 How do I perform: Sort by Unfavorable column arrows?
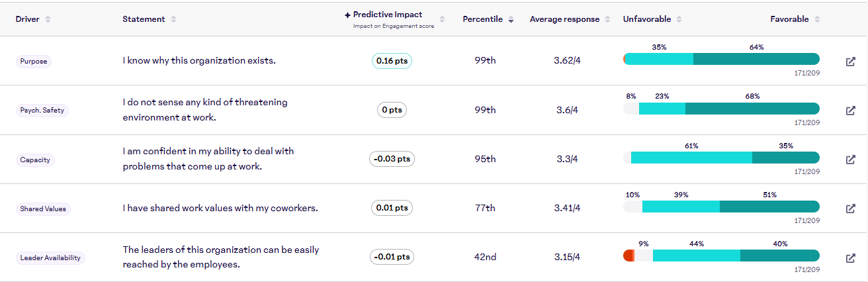679,20
